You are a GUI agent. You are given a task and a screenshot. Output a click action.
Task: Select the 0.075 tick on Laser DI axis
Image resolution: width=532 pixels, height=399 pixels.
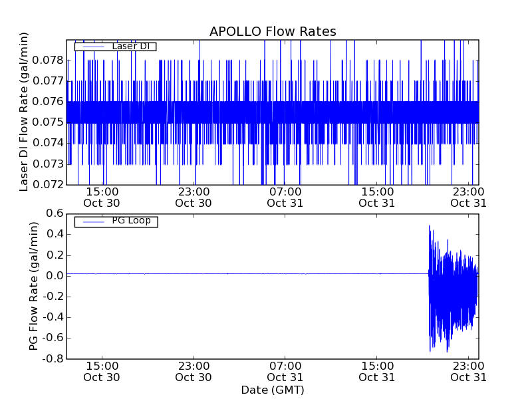tap(48, 122)
